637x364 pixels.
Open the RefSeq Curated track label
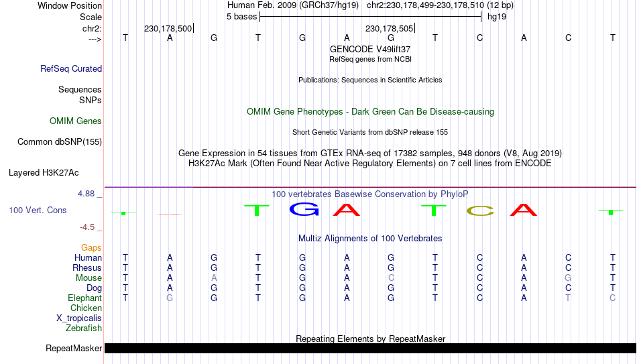[70, 68]
